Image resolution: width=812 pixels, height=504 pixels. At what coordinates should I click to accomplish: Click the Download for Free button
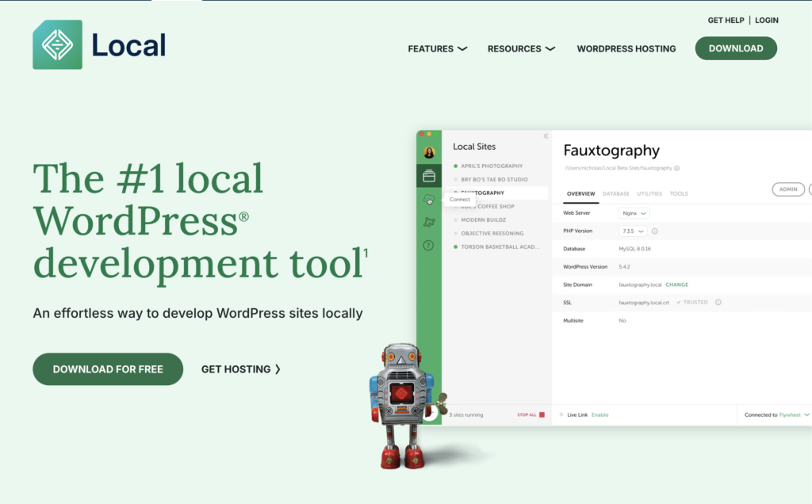(x=108, y=369)
